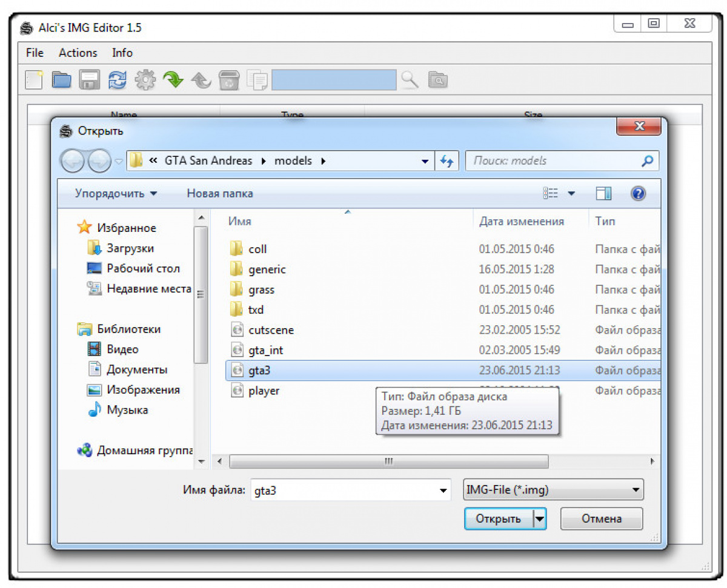
Task: Expand the view options dropdown arrow
Action: (x=571, y=194)
